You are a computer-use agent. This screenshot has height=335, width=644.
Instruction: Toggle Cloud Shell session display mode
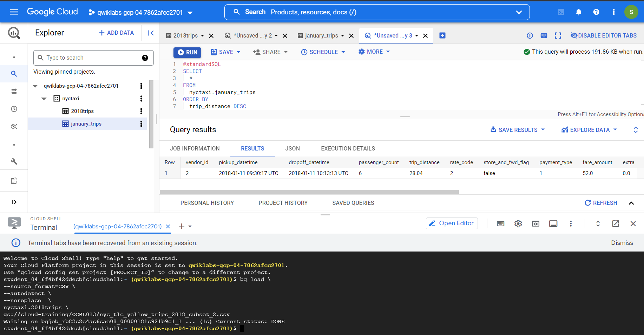coord(553,223)
